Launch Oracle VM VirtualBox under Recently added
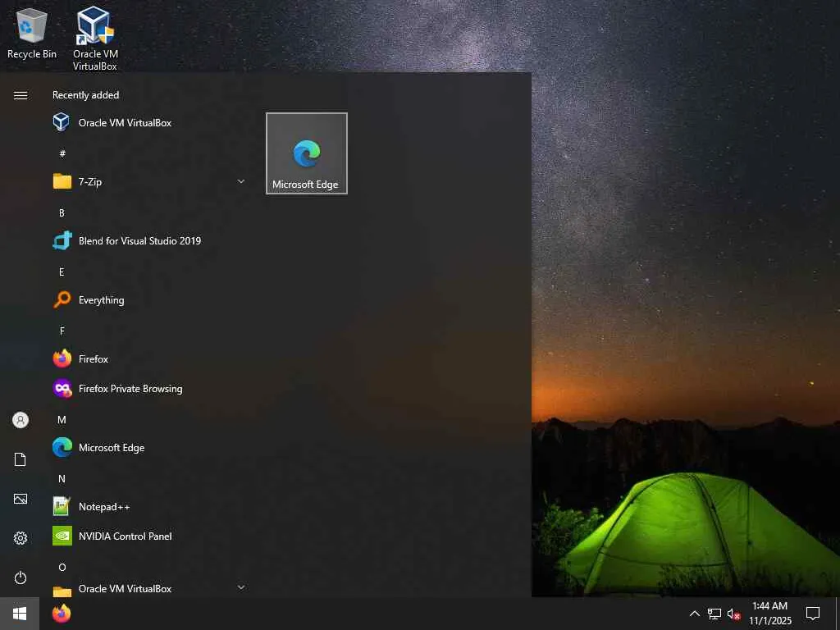Screen dimensions: 840x630 coord(150,123)
